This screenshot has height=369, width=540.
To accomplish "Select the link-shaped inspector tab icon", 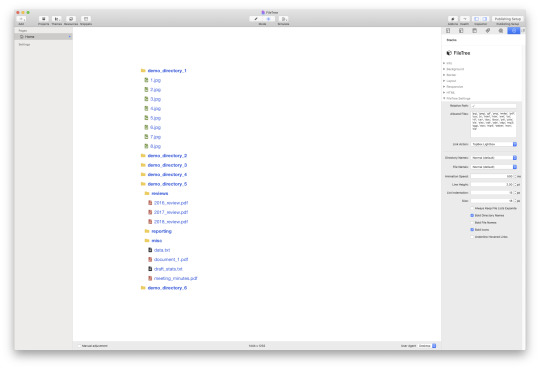I will 488,31.
